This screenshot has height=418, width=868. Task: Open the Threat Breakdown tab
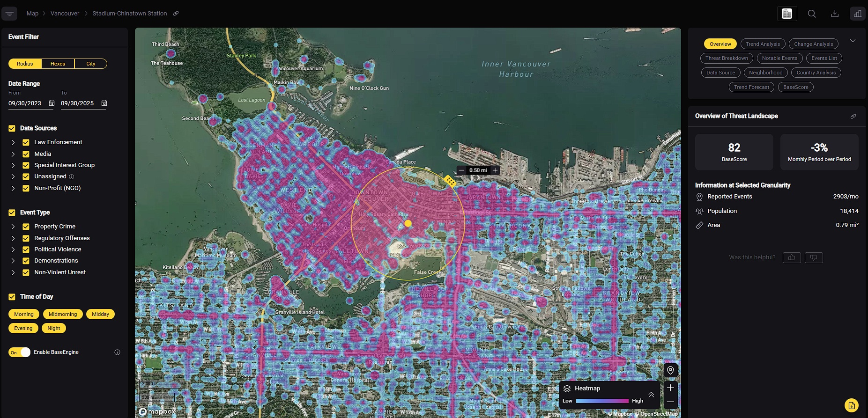point(727,58)
